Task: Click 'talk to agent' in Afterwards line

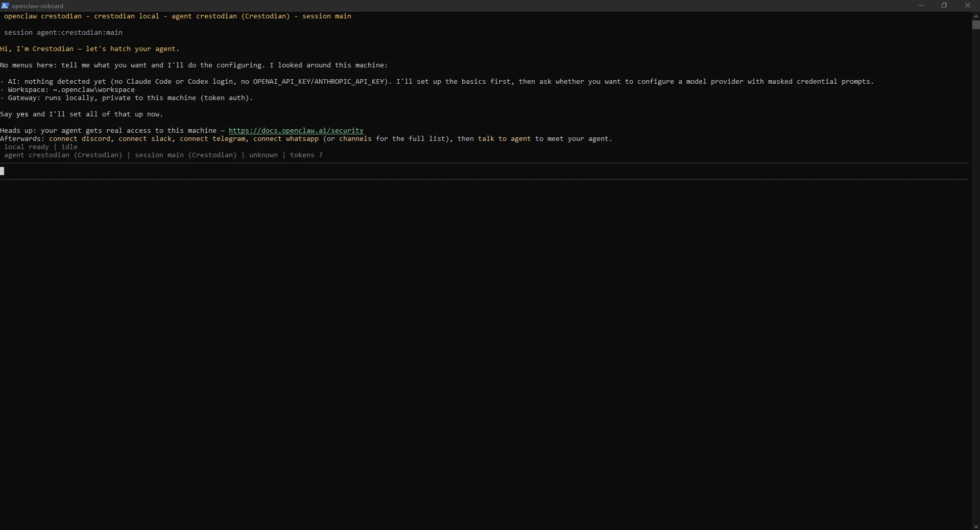Action: pyautogui.click(x=505, y=138)
